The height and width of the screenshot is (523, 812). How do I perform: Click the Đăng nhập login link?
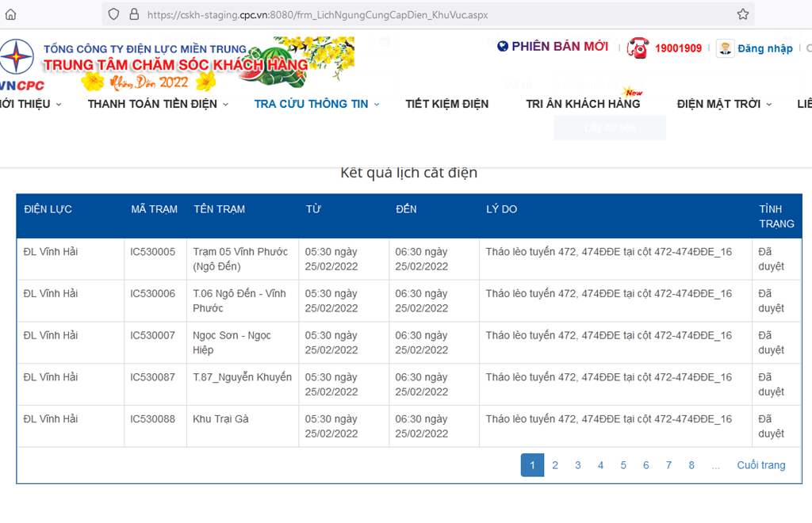click(x=764, y=48)
